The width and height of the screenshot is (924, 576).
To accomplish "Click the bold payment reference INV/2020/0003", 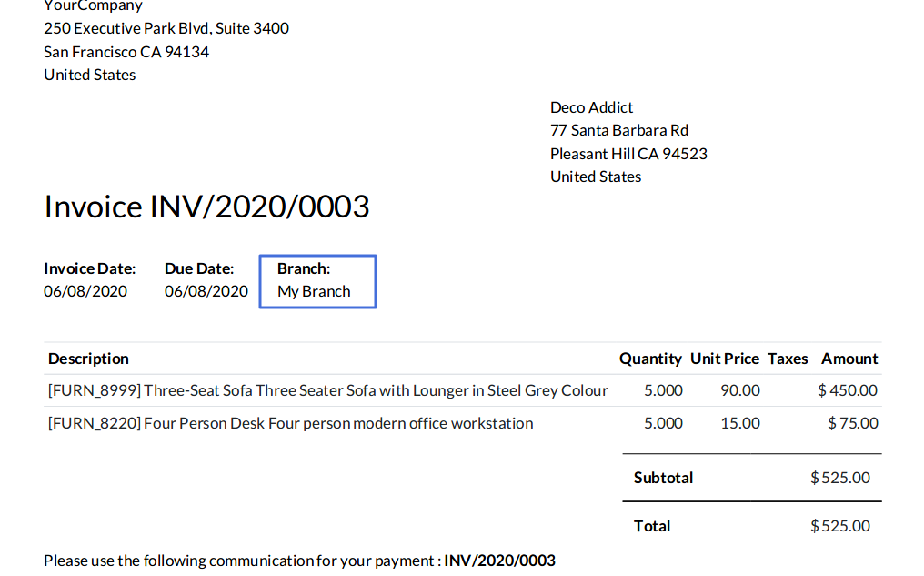I will (499, 561).
